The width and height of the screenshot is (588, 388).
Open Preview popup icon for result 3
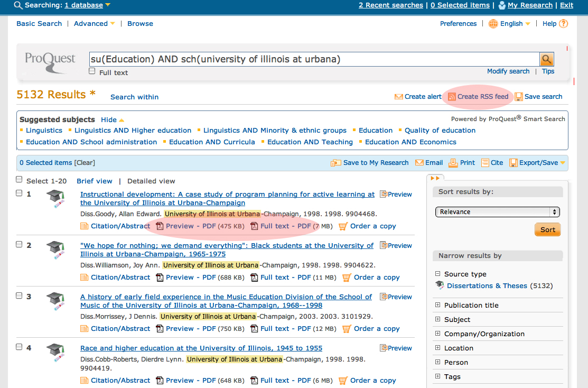384,297
